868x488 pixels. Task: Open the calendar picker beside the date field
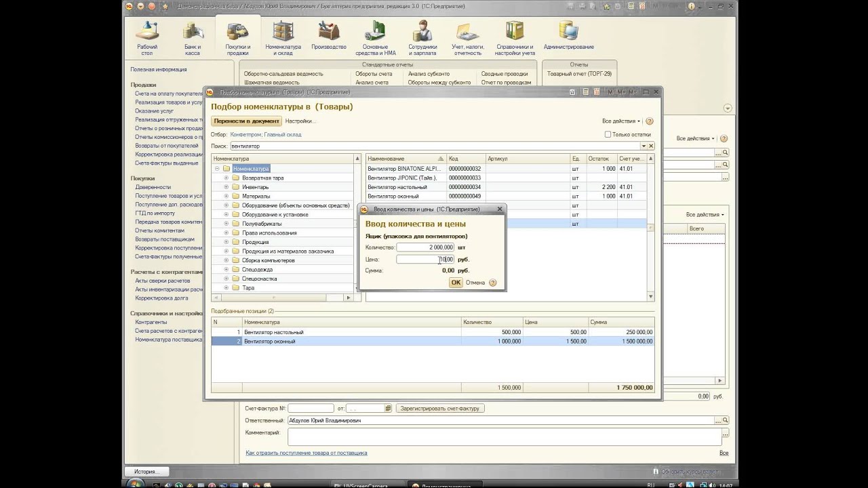click(388, 409)
